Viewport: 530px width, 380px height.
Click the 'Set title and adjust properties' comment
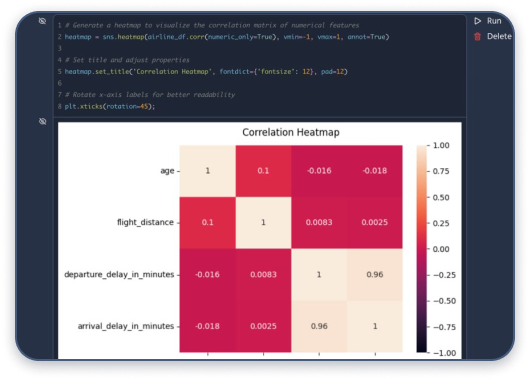pos(127,60)
